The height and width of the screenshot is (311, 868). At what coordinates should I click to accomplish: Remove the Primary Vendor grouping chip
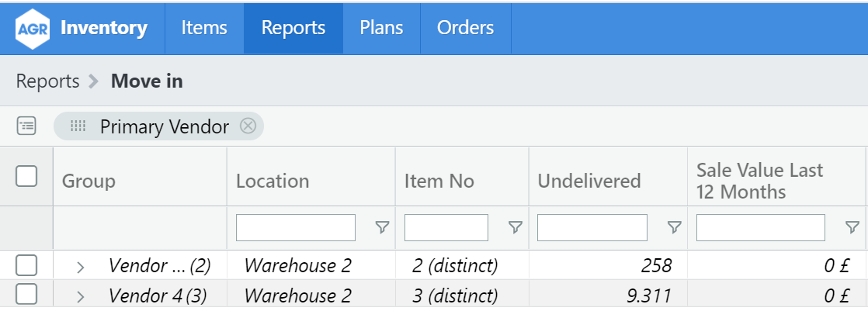[x=248, y=126]
